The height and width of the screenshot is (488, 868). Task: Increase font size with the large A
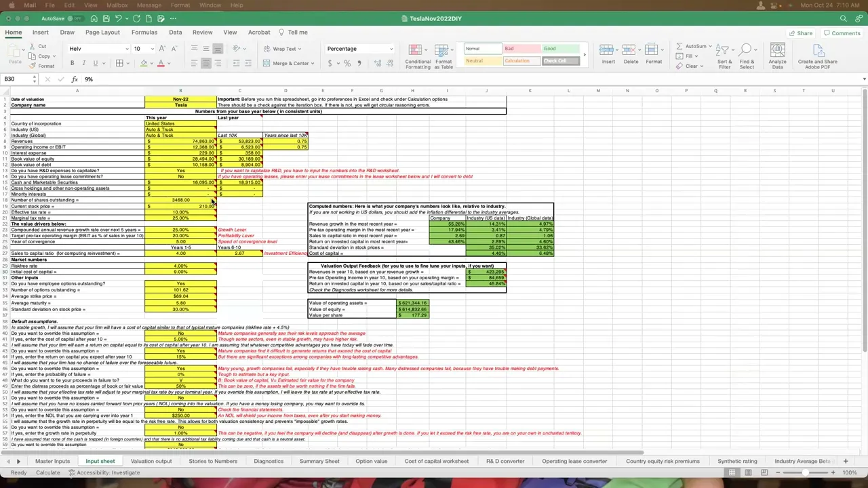click(162, 49)
